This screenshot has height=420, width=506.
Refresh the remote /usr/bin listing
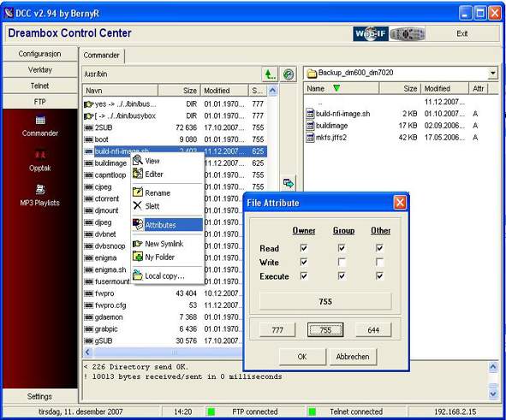pyautogui.click(x=289, y=74)
